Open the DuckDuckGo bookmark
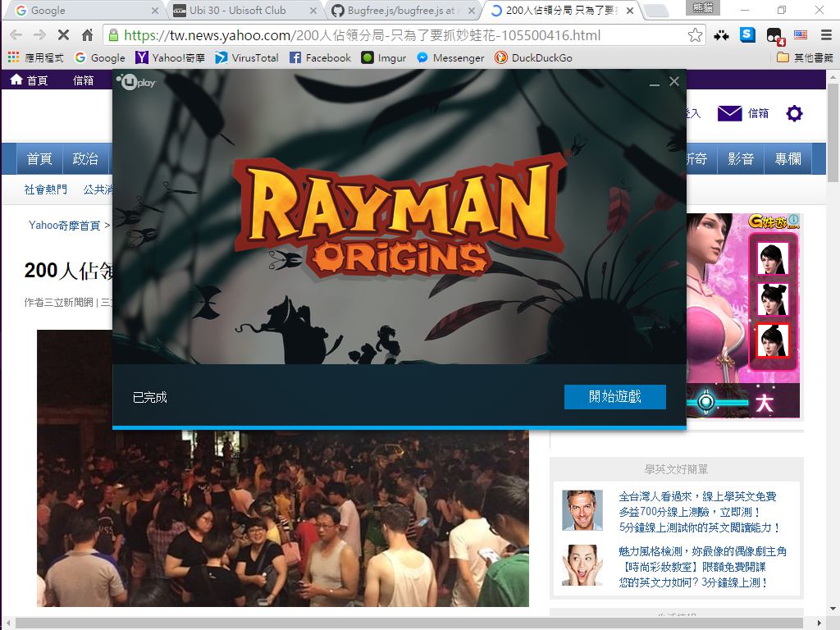Viewport: 840px width, 630px height. click(533, 57)
